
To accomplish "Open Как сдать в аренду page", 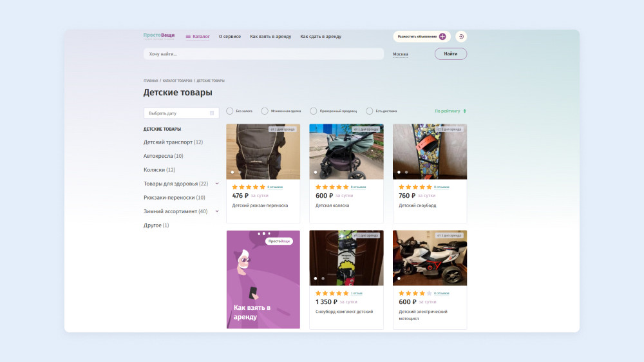I will tap(321, 37).
